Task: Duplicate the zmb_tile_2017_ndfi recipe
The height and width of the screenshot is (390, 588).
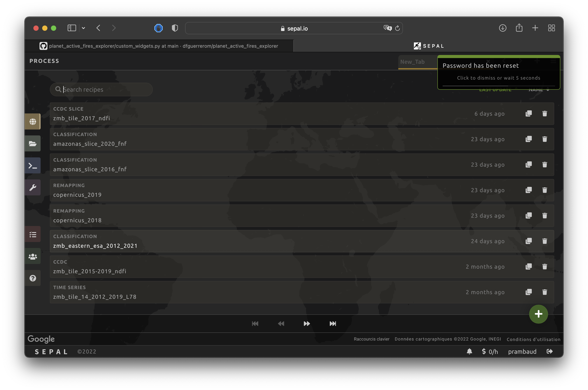Action: [x=528, y=114]
